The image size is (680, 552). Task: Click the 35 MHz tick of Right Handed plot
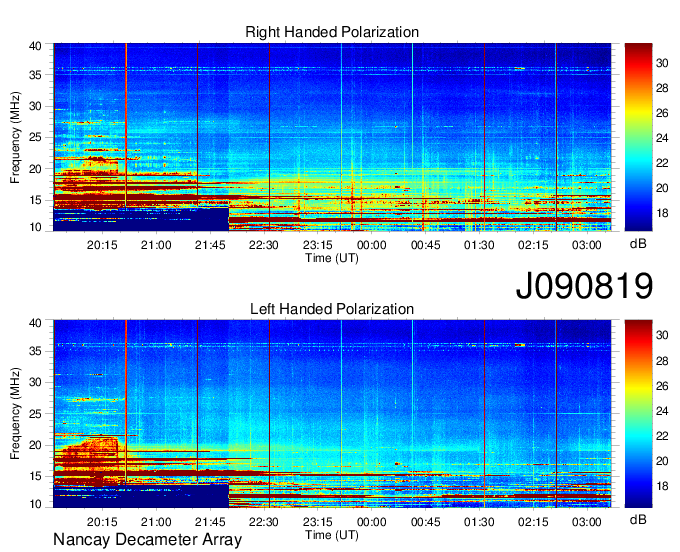coord(35,75)
